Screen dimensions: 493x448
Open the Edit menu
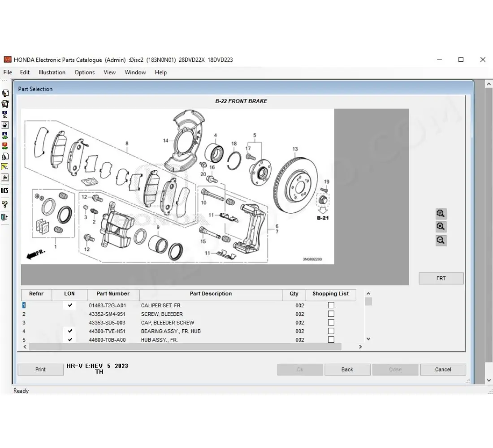point(25,72)
